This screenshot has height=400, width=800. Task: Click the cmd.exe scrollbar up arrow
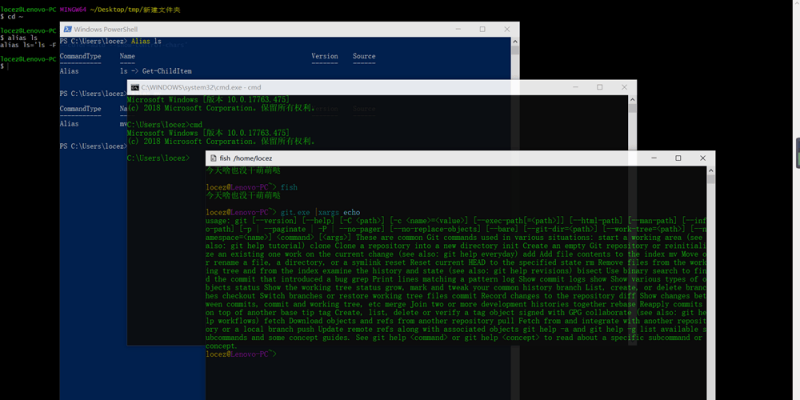tap(632, 99)
